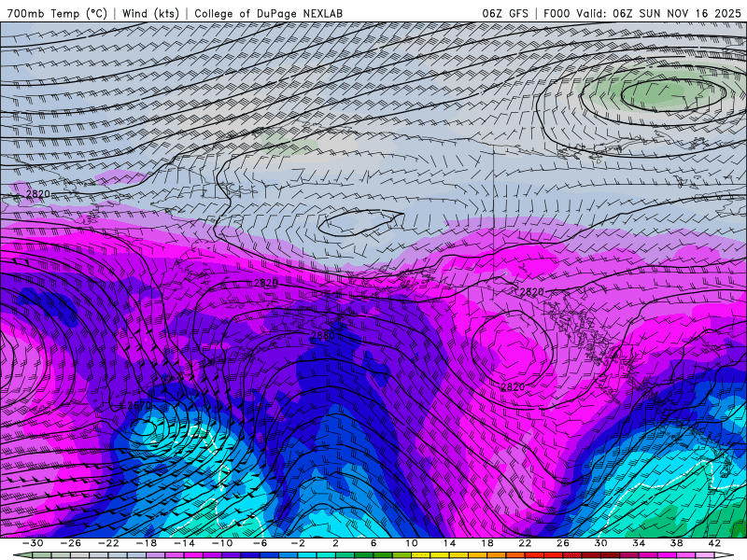Click the red colorbar swatch below 26
Viewport: 747px width, 560px height.
tap(572, 555)
